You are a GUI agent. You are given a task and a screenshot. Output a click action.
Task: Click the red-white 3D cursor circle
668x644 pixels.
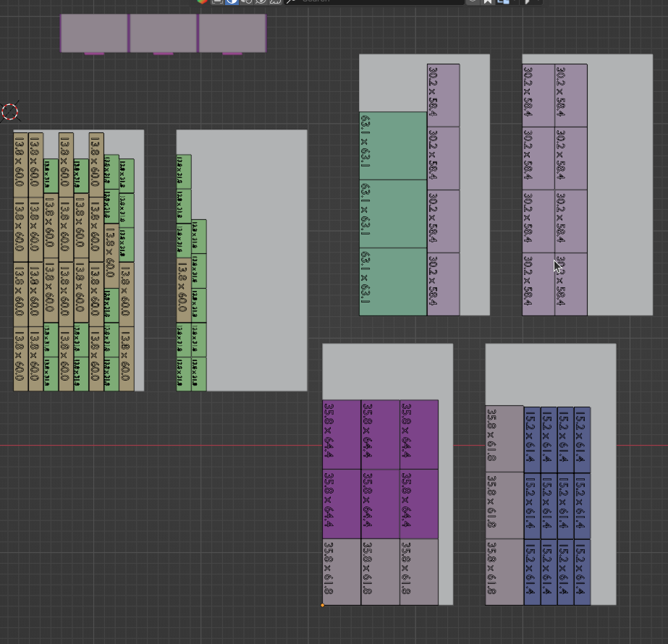[x=9, y=111]
